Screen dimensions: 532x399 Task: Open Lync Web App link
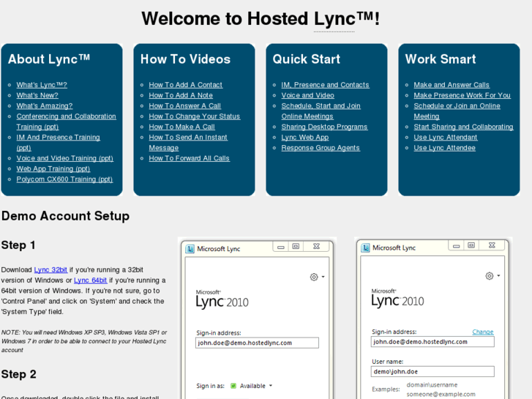[305, 138]
